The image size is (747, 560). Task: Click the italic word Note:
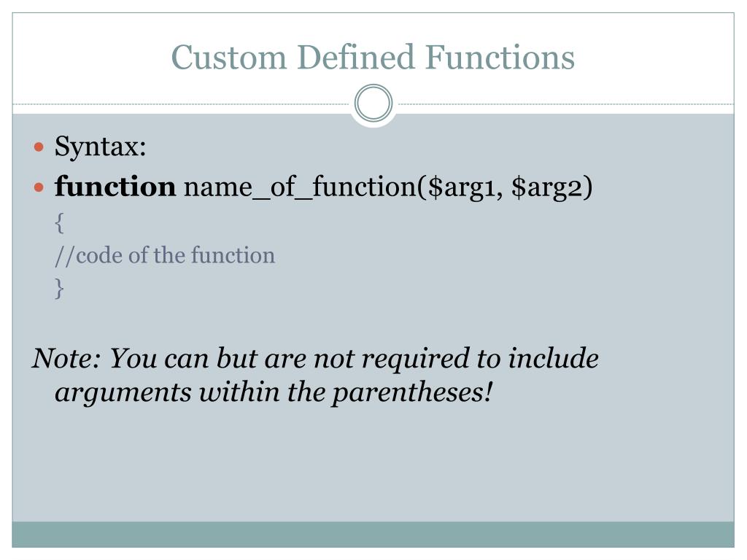click(x=66, y=358)
